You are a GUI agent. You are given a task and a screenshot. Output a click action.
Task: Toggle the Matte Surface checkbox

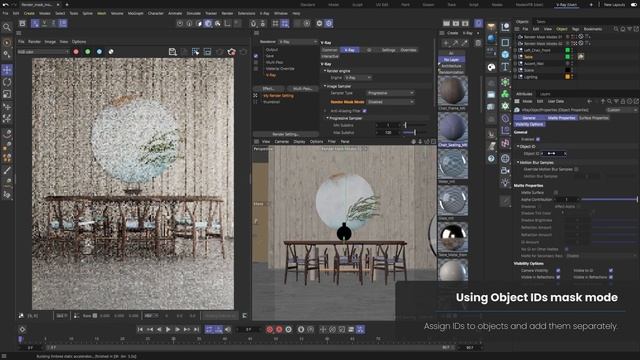[x=556, y=192]
